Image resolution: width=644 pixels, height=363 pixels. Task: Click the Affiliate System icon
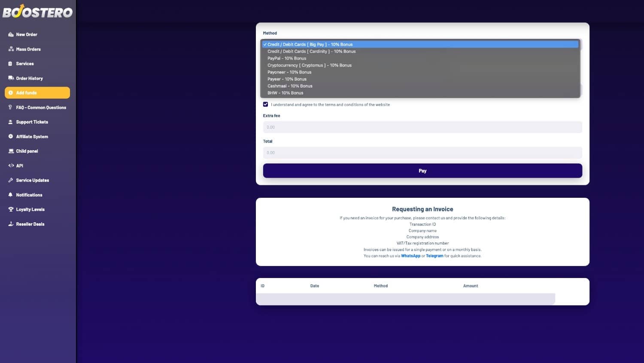[x=11, y=136]
